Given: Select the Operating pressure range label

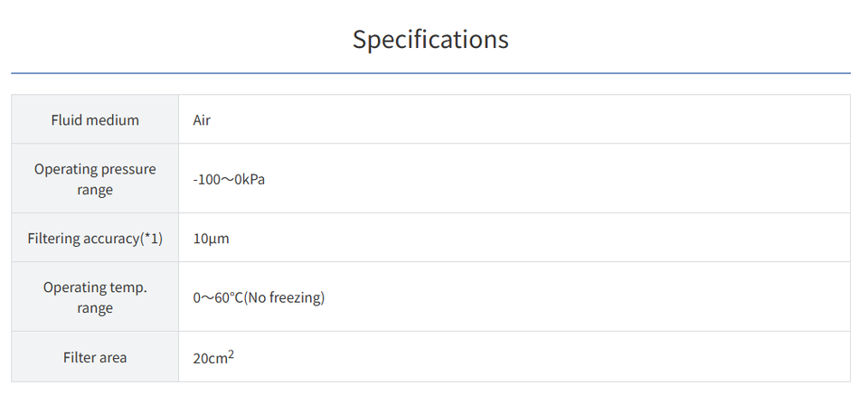Looking at the screenshot, I should point(95,179).
